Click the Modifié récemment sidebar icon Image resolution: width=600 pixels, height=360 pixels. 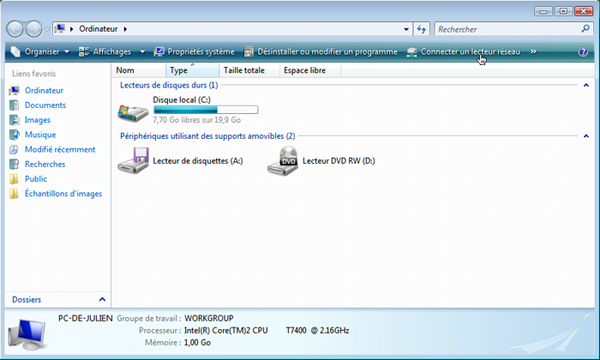click(x=14, y=150)
